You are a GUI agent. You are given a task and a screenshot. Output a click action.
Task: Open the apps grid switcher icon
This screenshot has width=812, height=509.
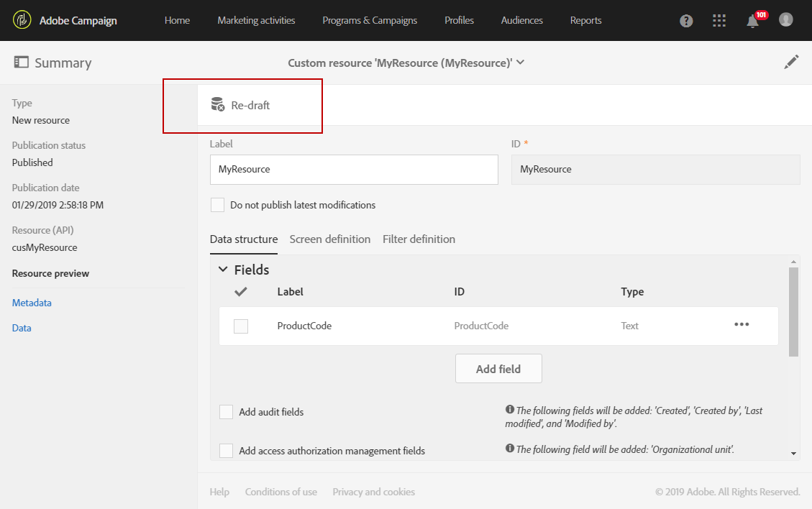pos(719,20)
